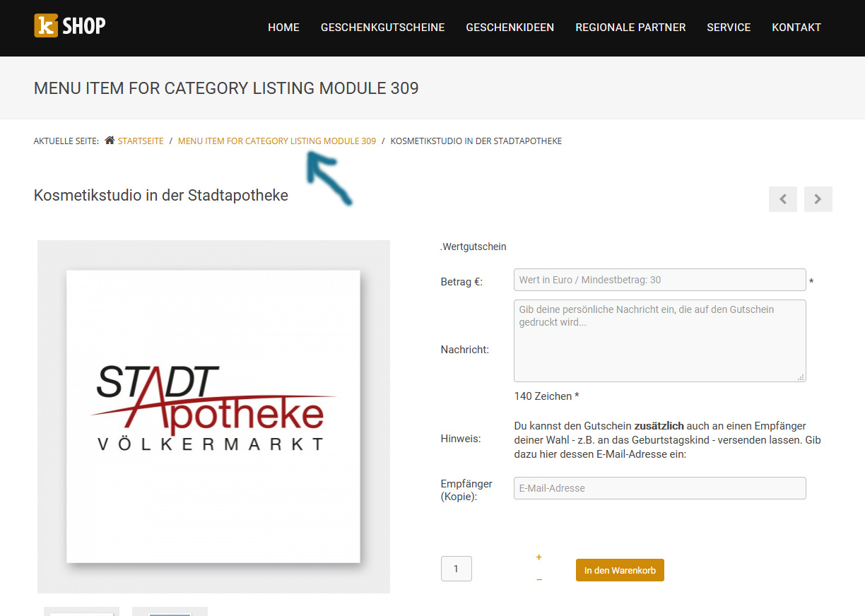This screenshot has width=865, height=616.
Task: Click the home icon in breadcrumb
Action: tap(110, 141)
